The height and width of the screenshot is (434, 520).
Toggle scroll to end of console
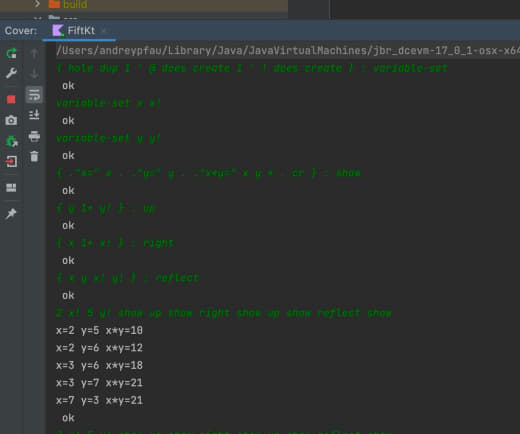34,115
